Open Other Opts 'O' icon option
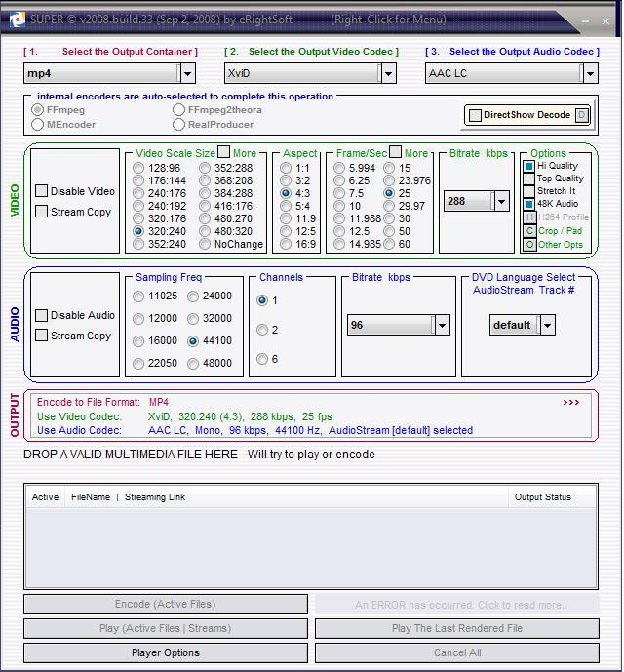 tap(530, 245)
